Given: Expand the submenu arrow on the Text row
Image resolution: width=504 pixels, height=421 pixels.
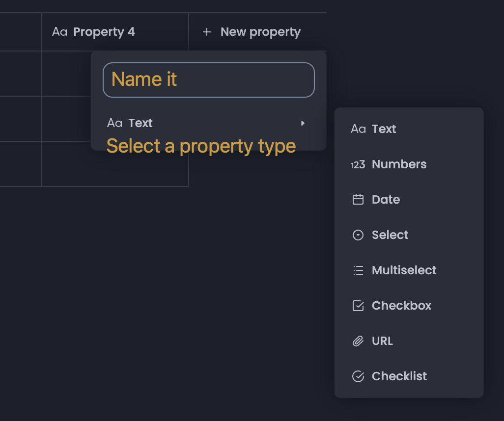Looking at the screenshot, I should point(303,123).
